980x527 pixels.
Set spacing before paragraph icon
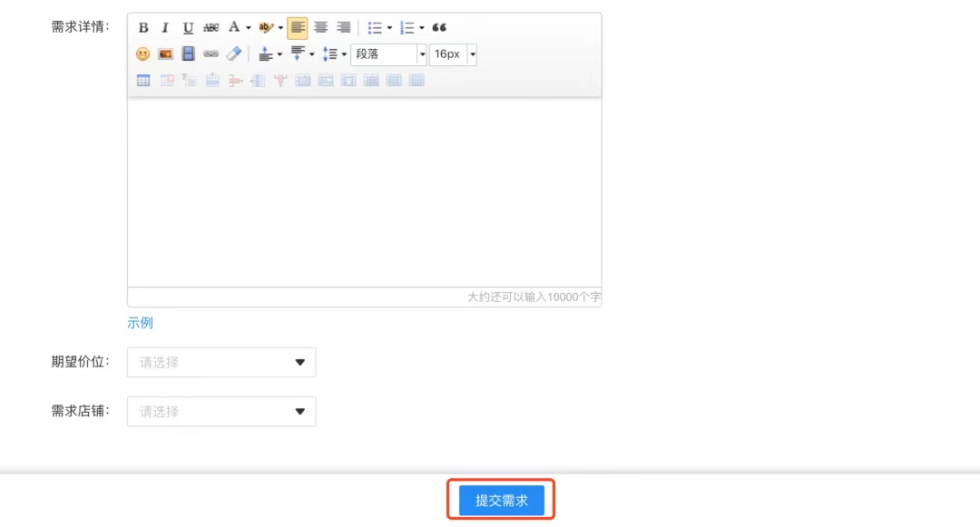click(x=266, y=54)
